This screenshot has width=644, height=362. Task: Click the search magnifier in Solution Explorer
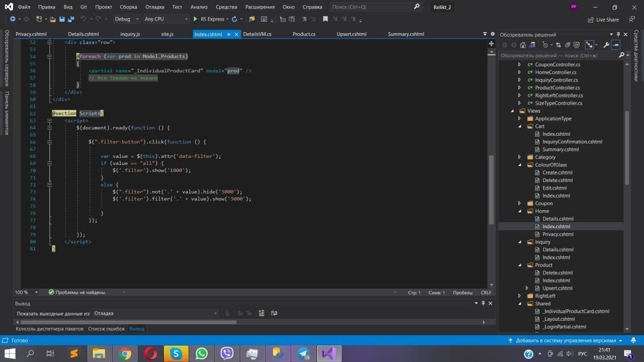[621, 55]
